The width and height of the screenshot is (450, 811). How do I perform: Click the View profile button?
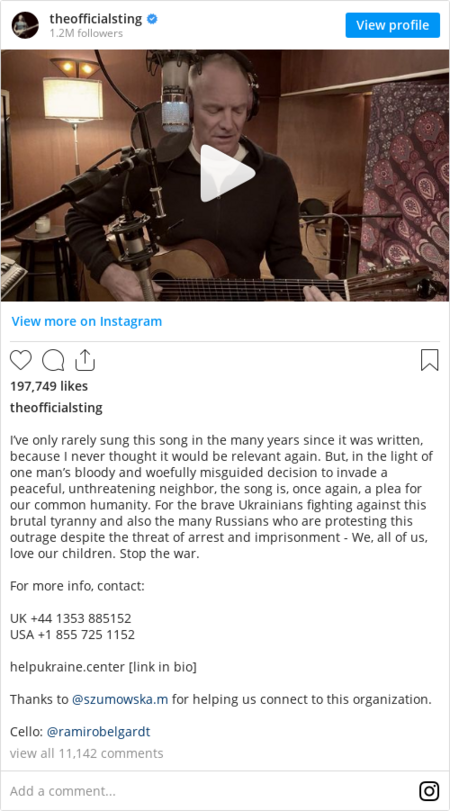click(393, 25)
